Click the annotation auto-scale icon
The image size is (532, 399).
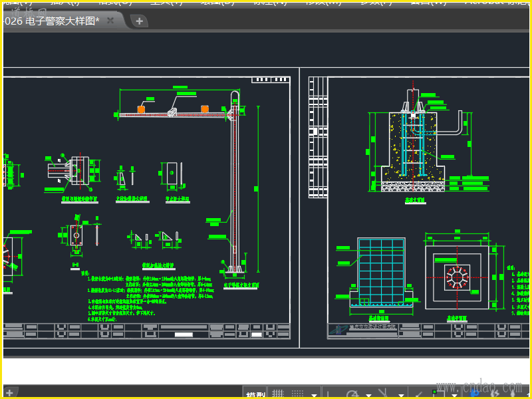[495, 394]
